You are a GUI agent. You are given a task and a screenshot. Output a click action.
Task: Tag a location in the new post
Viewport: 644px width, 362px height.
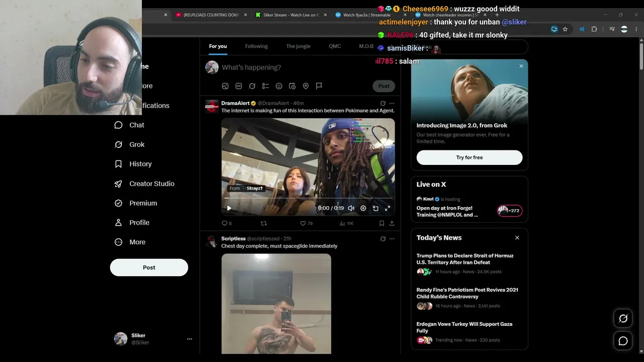coord(305,86)
